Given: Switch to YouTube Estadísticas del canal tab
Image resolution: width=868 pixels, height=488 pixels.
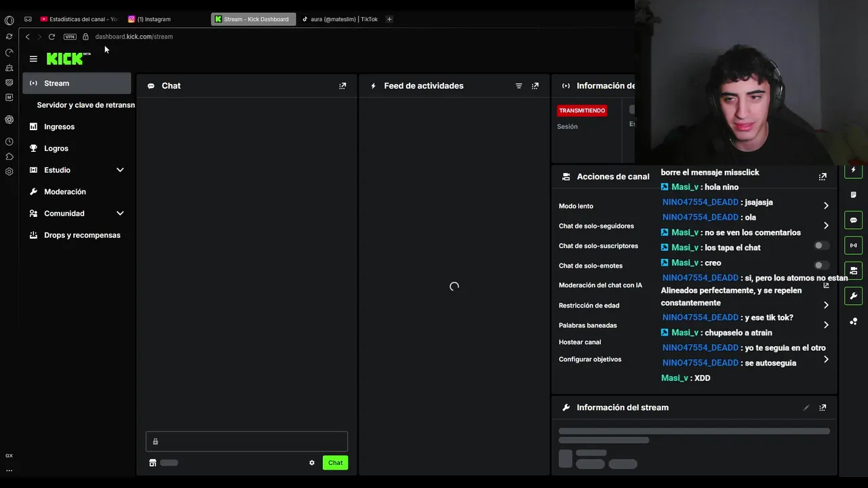Looking at the screenshot, I should tap(79, 19).
